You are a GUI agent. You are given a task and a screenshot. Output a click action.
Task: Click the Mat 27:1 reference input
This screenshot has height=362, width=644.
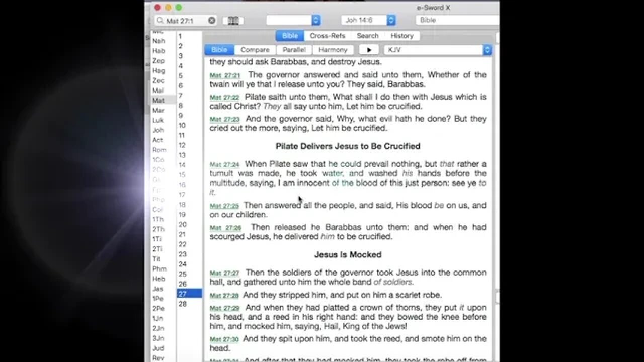tap(186, 21)
